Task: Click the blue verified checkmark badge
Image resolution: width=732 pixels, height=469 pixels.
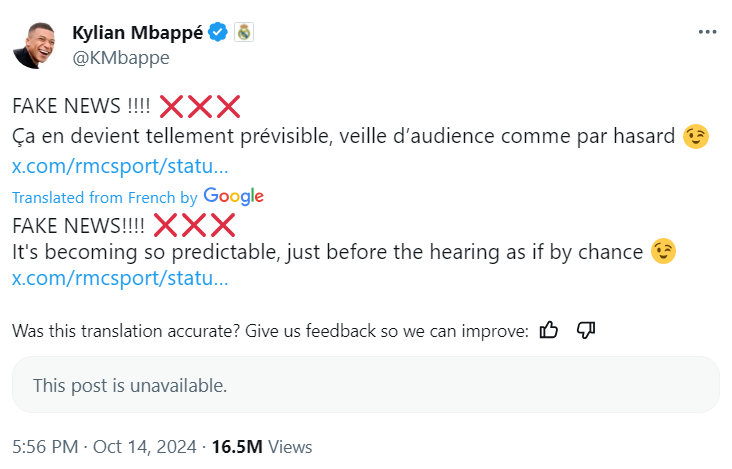Action: point(218,32)
